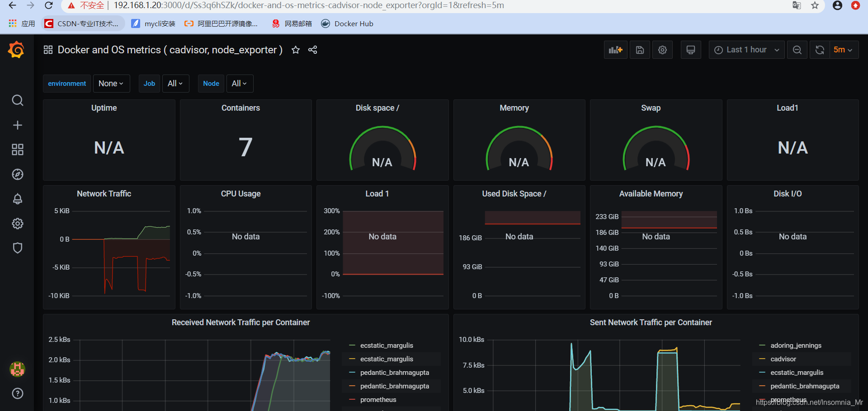The height and width of the screenshot is (411, 868).
Task: Open the Job All dropdown
Action: pos(175,84)
